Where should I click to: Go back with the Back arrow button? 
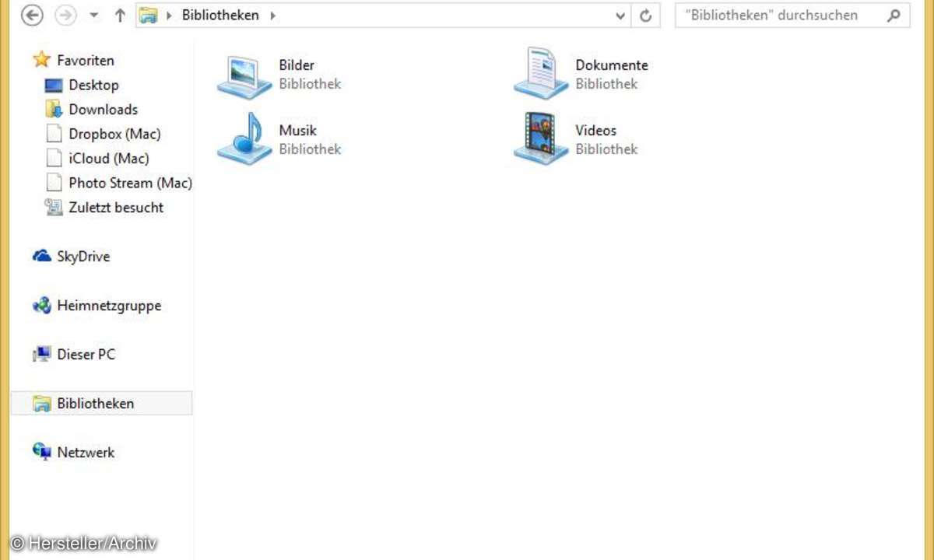32,16
